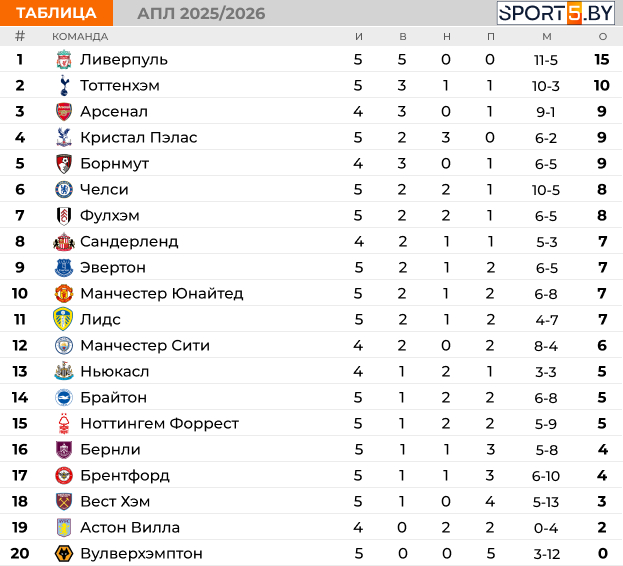This screenshot has width=623, height=566.
Task: Click the Aston Villa crest icon
Action: [x=64, y=527]
